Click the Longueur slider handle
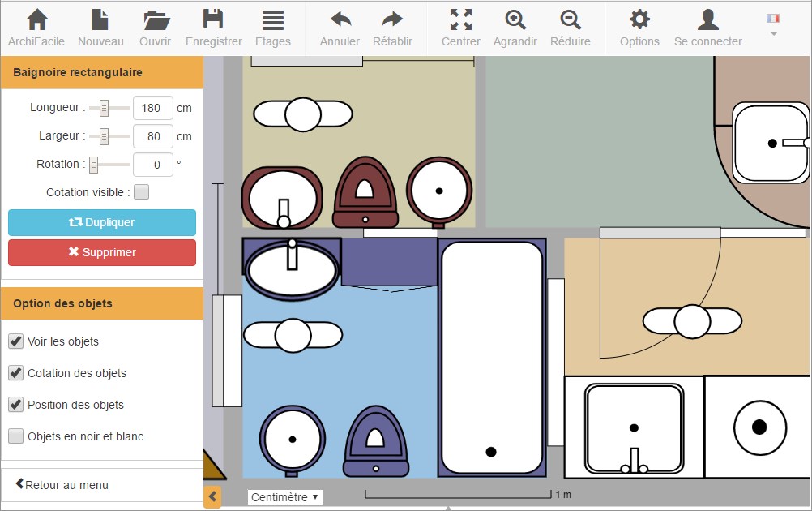 tap(104, 108)
